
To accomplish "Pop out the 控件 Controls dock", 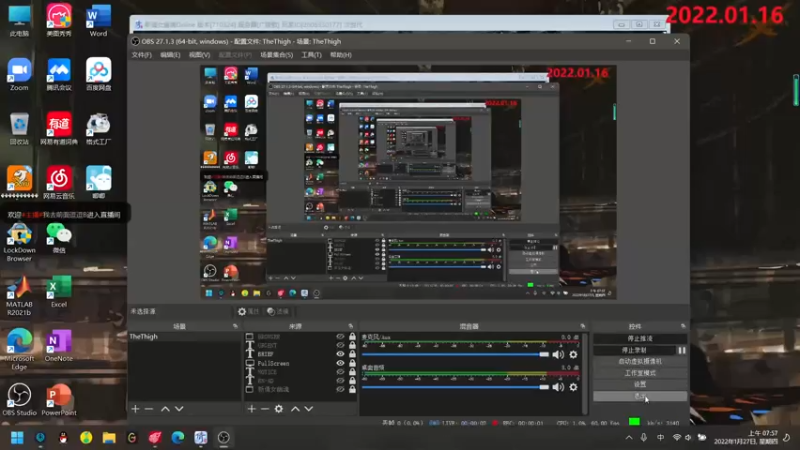I will click(x=683, y=326).
